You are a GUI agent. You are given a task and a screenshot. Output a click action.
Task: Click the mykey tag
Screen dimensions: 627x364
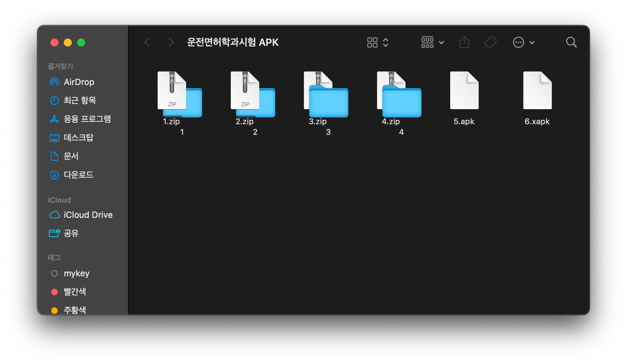pos(76,273)
